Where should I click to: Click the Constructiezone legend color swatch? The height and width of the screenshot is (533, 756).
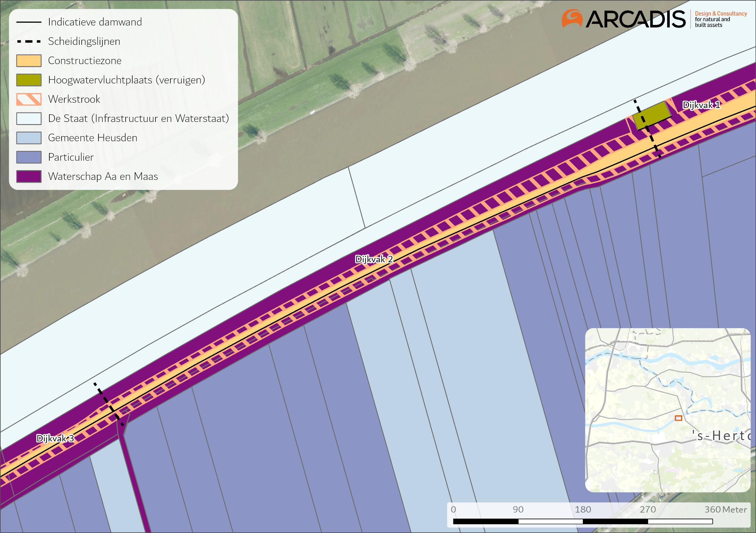(29, 61)
